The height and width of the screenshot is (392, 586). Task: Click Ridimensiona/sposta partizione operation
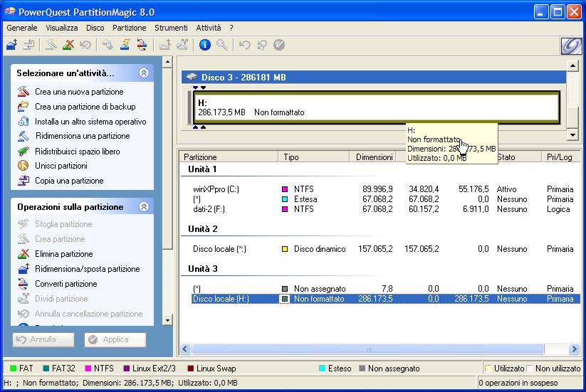pos(87,269)
